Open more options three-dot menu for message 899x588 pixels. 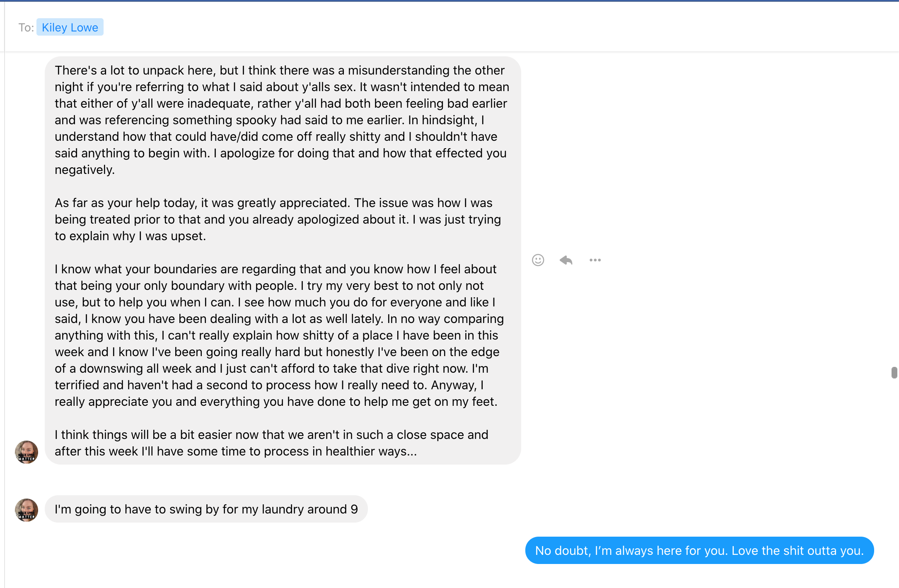click(595, 260)
